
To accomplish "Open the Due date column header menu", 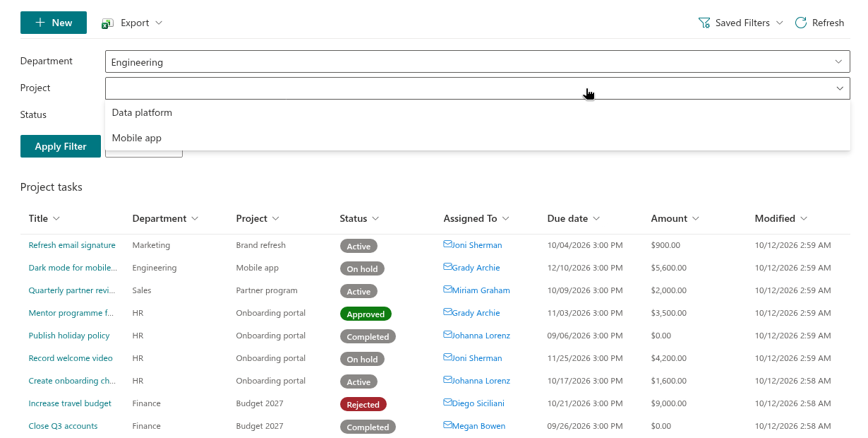I will [596, 218].
